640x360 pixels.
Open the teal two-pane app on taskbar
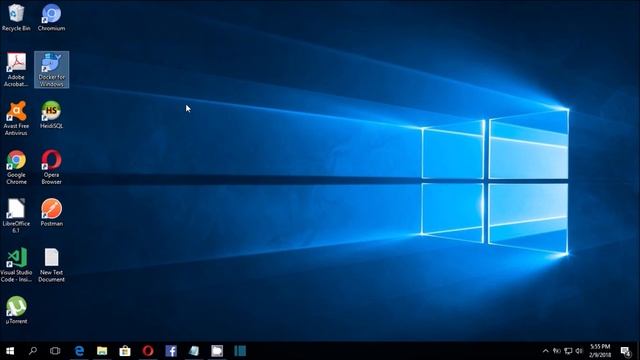(x=240, y=351)
